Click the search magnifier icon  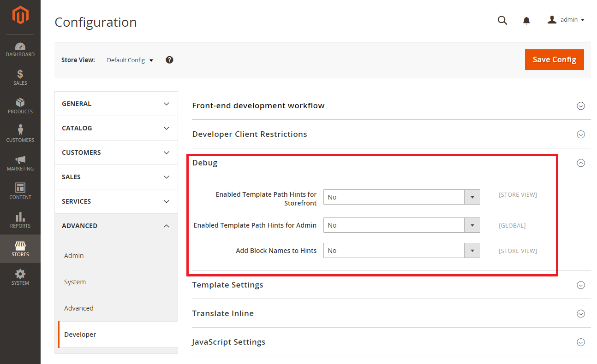(502, 20)
